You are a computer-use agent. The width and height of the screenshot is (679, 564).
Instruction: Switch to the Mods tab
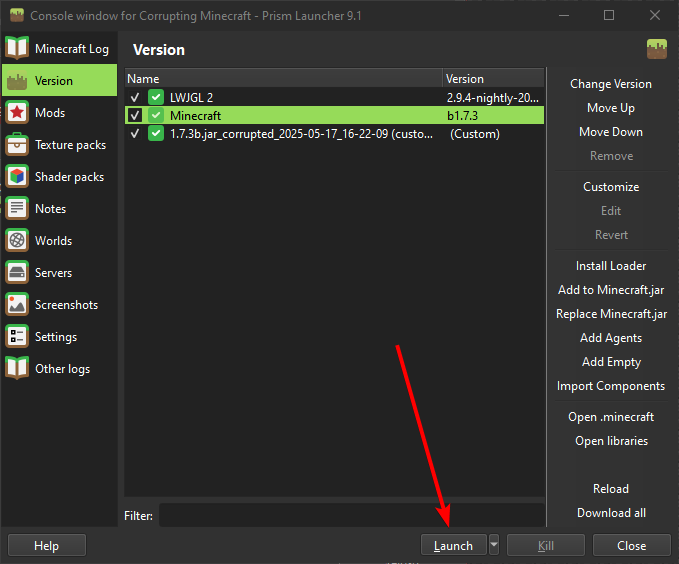[59, 112]
